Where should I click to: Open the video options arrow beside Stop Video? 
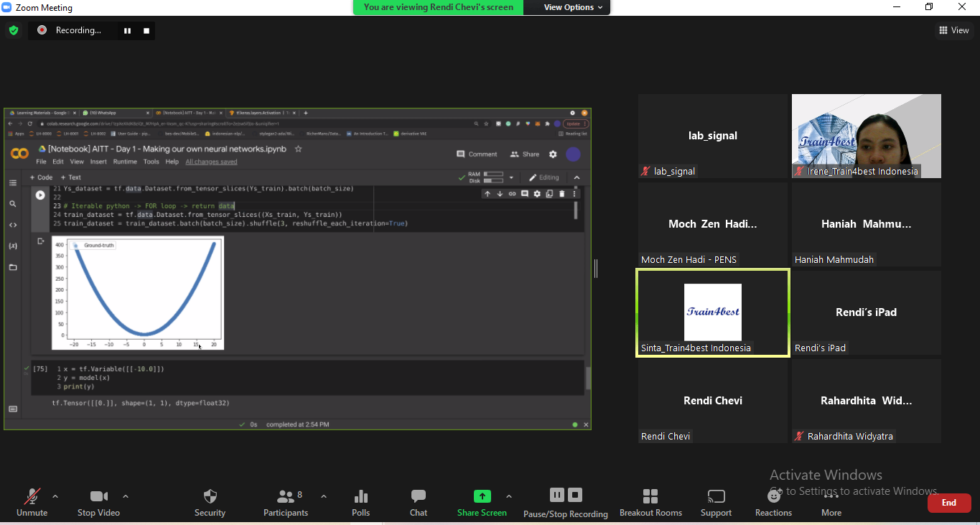[126, 496]
